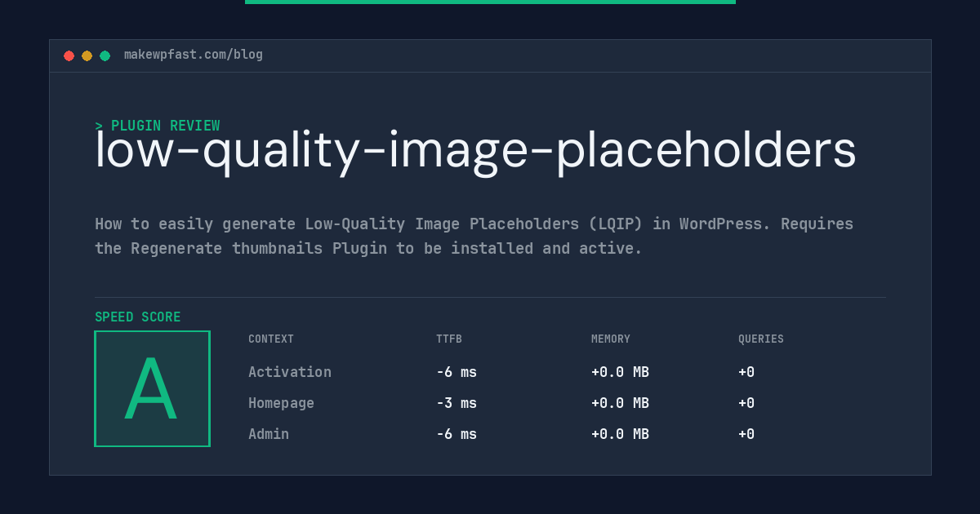Click Activation queries value +0
Screen dimensions: 980x514
click(x=746, y=372)
